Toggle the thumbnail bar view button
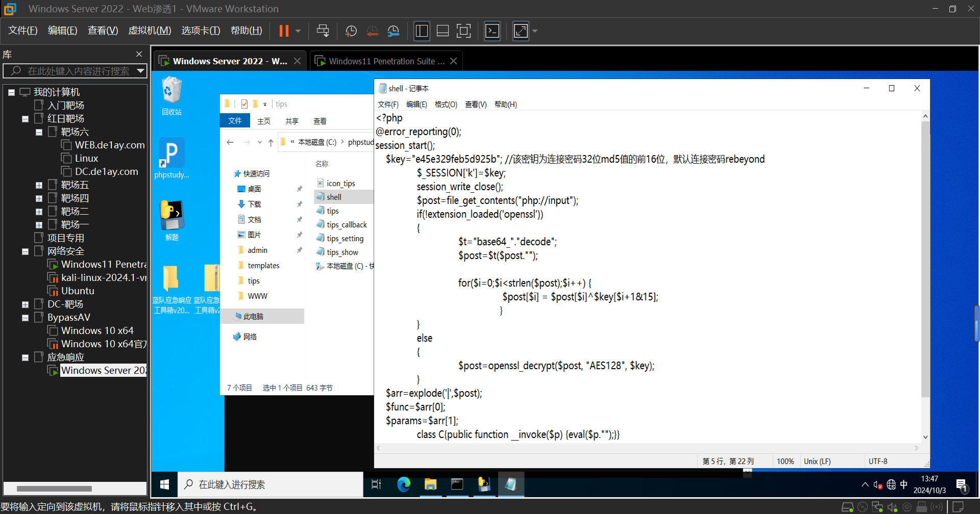The width and height of the screenshot is (980, 514). (x=443, y=31)
